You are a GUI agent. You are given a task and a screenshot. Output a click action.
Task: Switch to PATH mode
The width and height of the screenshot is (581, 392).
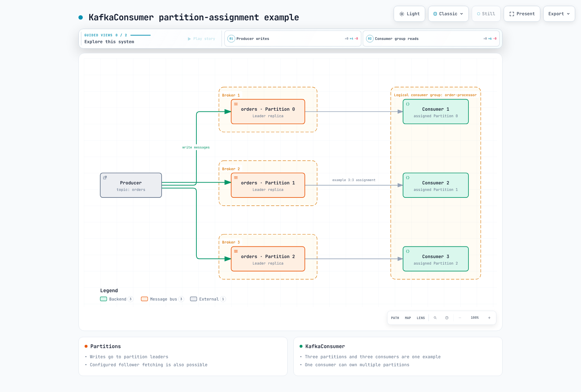[x=395, y=318]
